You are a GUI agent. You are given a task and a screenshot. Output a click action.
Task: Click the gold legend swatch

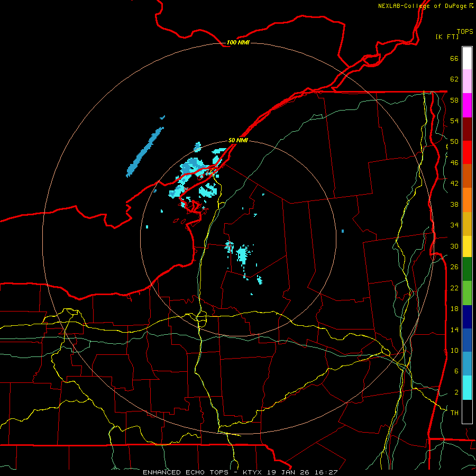(467, 223)
